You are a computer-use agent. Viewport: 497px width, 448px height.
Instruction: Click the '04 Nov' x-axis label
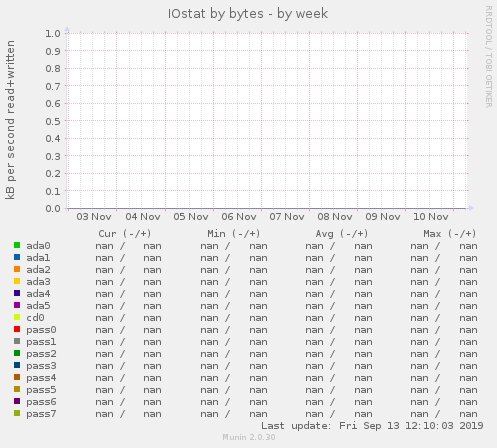coord(143,217)
